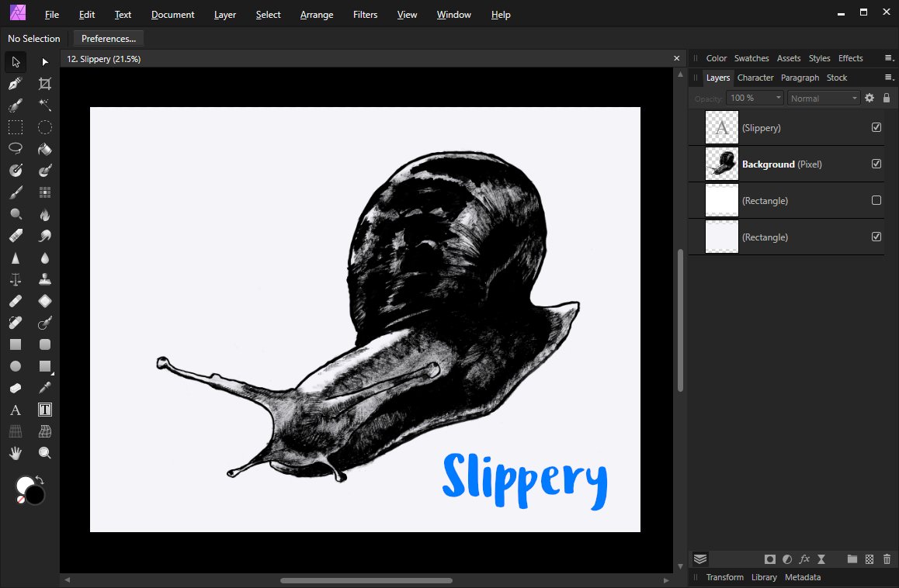Select the Paint Brush tool
The image size is (899, 588).
click(16, 192)
